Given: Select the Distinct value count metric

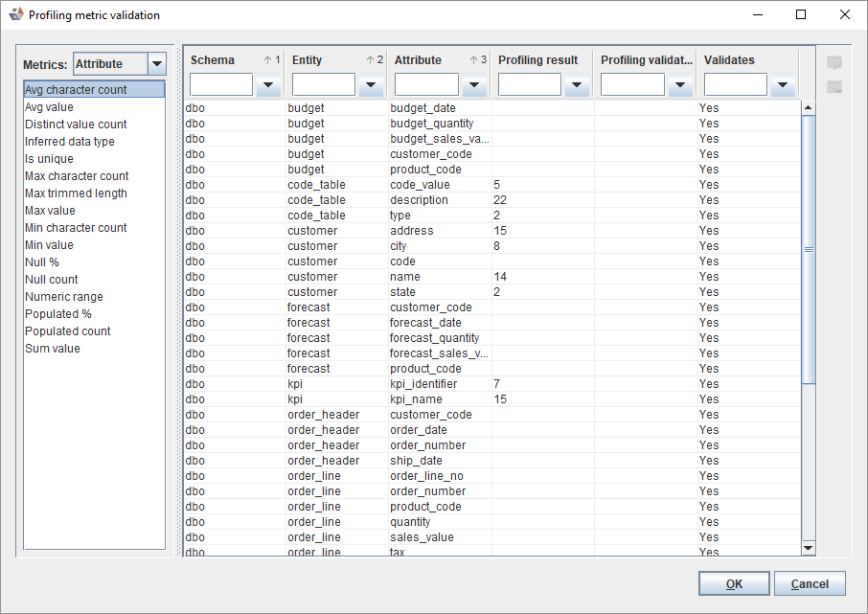Looking at the screenshot, I should pos(94,124).
